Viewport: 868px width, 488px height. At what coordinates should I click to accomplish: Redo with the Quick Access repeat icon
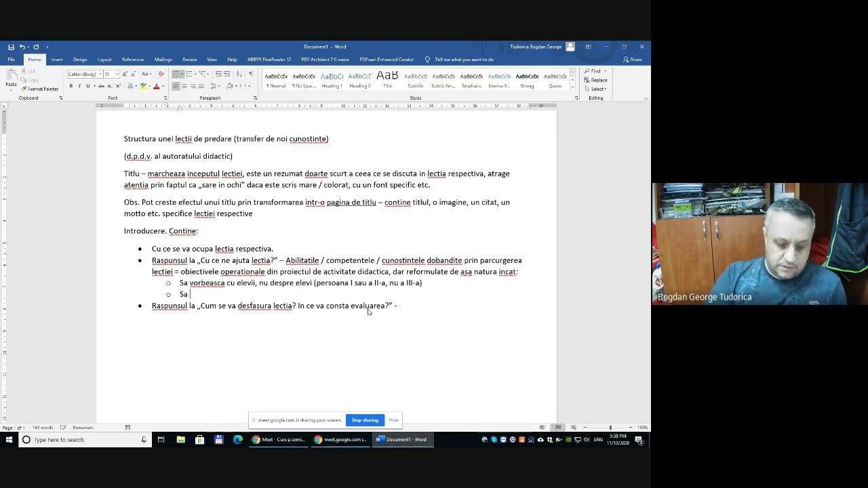36,47
